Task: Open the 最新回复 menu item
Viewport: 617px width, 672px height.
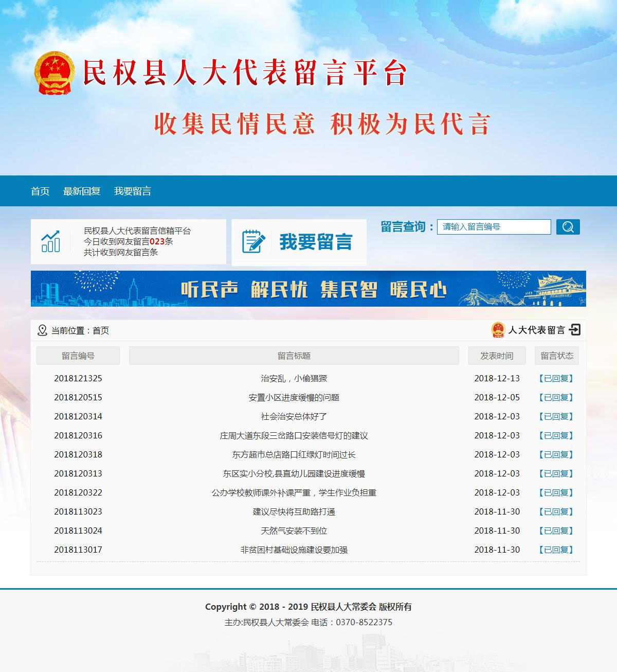Action: 81,191
